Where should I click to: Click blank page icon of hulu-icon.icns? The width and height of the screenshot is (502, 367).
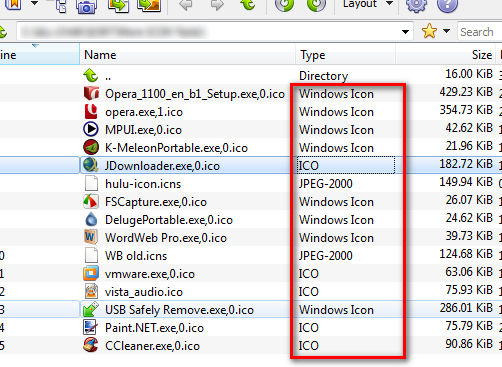point(91,183)
